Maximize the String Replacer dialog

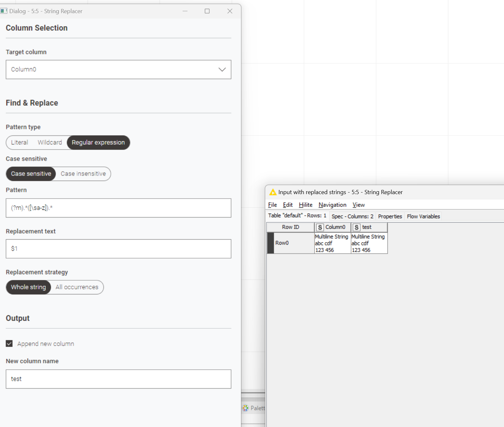tap(207, 11)
